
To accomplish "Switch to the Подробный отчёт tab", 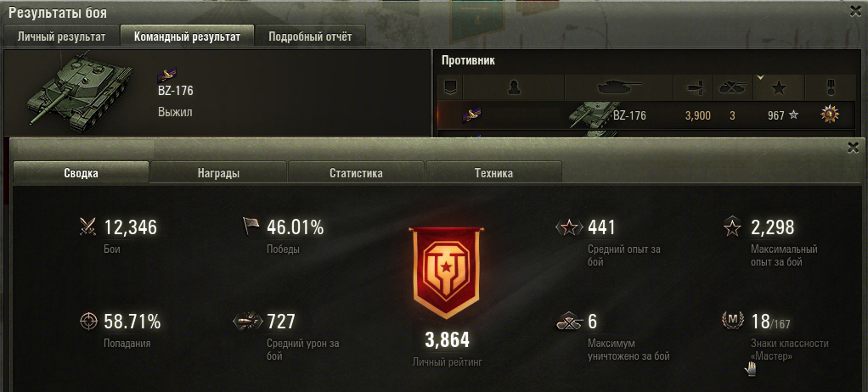I will click(310, 37).
